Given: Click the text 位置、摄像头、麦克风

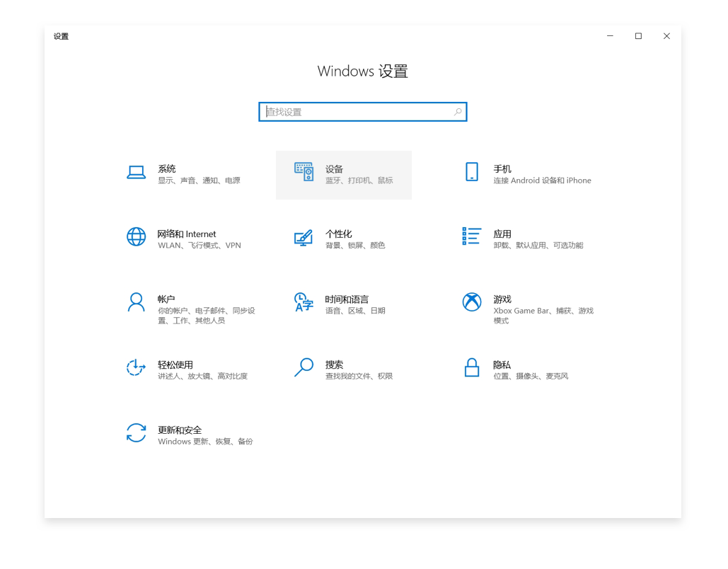Looking at the screenshot, I should tap(531, 377).
